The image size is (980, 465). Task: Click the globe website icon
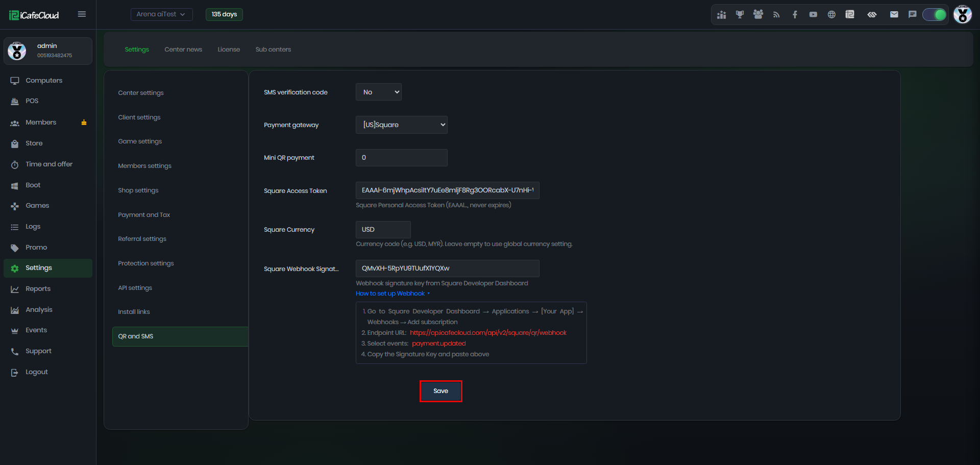click(831, 15)
